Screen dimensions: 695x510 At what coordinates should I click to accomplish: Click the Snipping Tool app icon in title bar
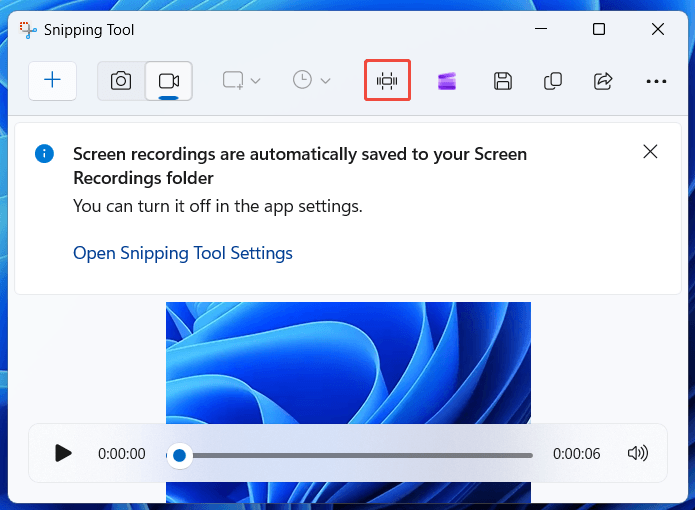[x=28, y=30]
